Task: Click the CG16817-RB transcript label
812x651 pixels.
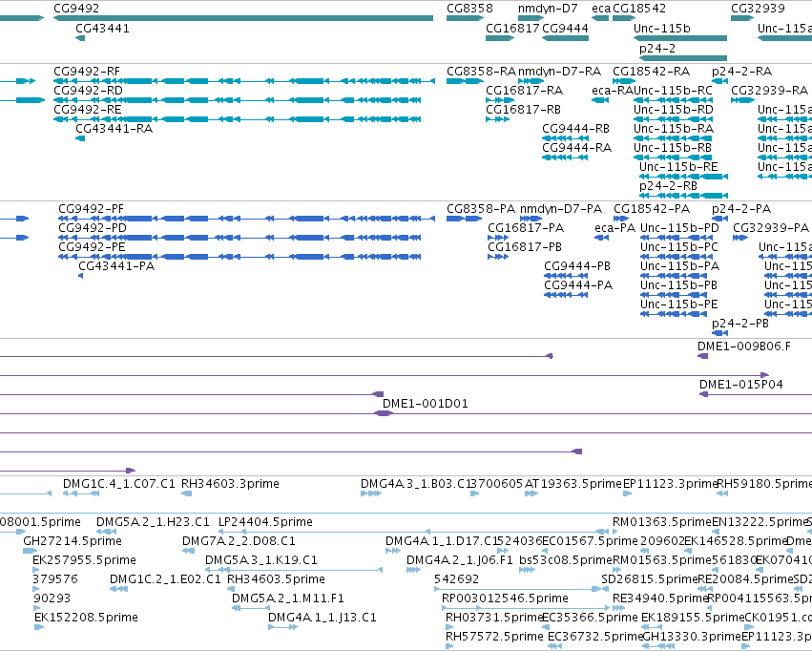Action: click(523, 109)
